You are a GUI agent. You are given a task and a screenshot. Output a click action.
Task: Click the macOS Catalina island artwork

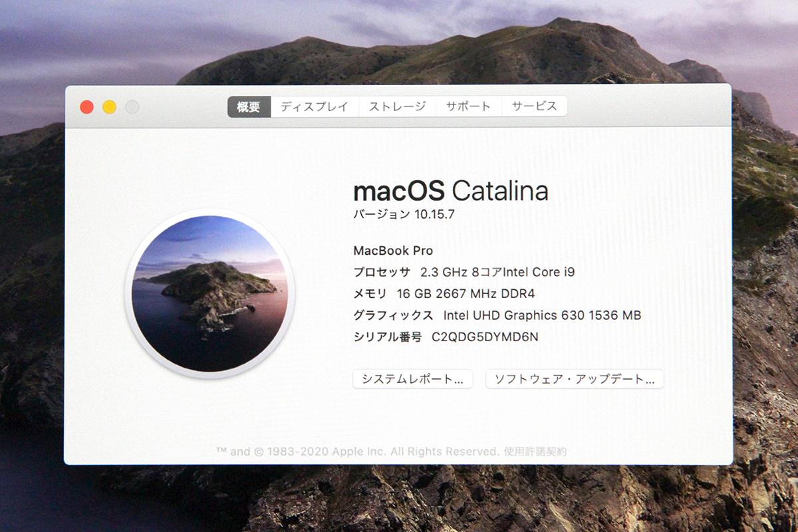tap(209, 293)
